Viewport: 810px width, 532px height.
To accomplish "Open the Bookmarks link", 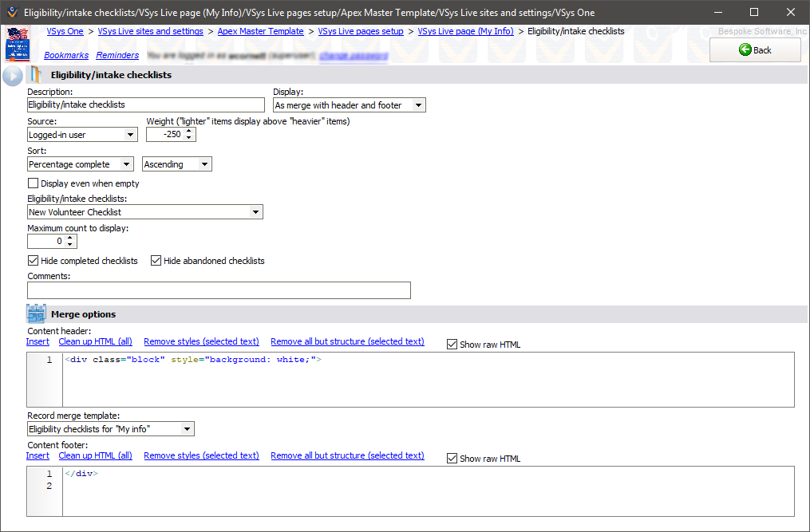I will [x=66, y=55].
